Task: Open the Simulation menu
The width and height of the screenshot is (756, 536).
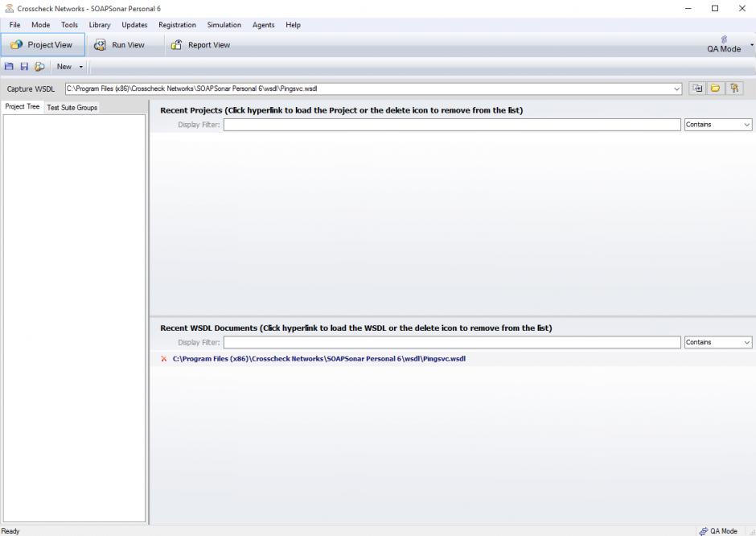Action: point(224,25)
